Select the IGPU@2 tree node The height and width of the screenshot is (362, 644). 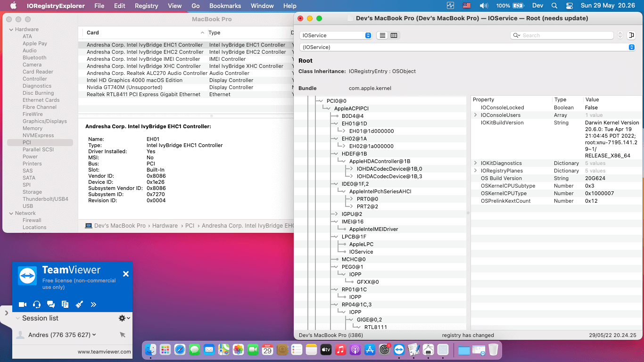[x=352, y=214]
